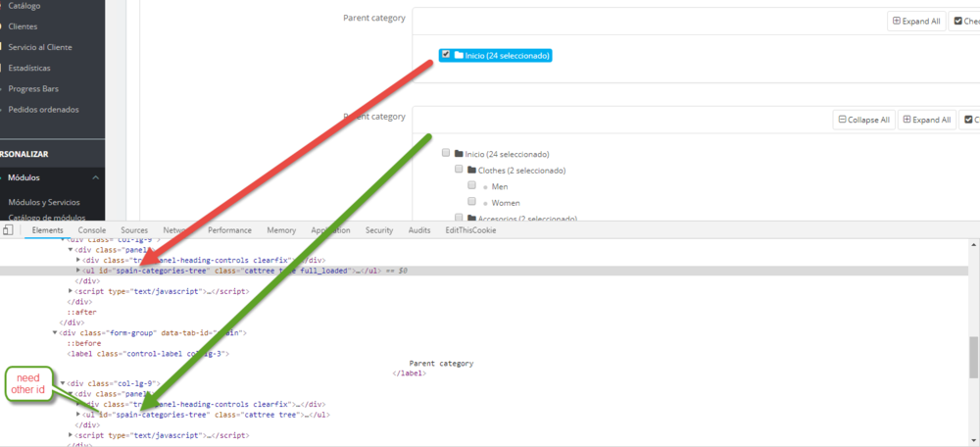Click Expand All next to Collapse All

pyautogui.click(x=927, y=120)
